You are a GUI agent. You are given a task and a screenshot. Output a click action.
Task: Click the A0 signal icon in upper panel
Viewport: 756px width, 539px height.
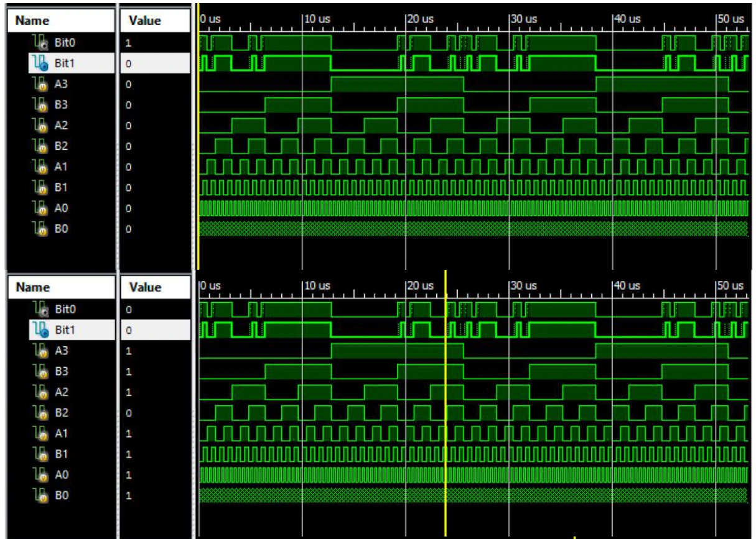pos(40,208)
